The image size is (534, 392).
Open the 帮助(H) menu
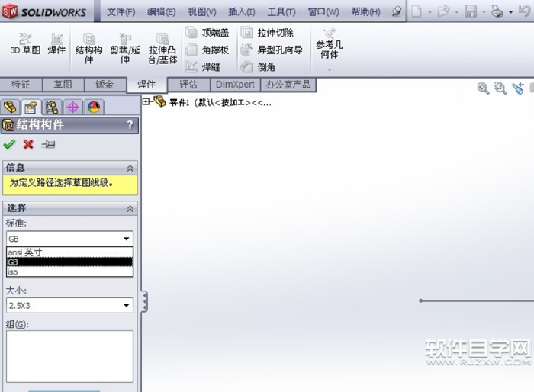(365, 12)
